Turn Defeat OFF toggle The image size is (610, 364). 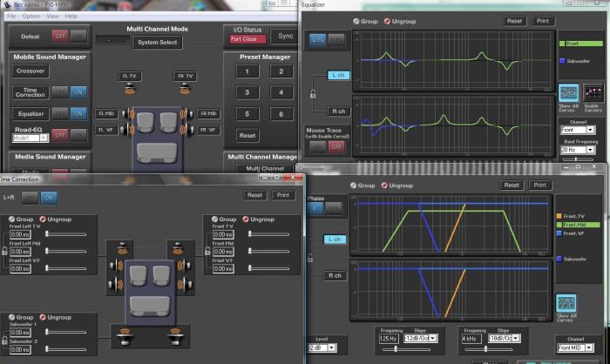click(x=60, y=36)
